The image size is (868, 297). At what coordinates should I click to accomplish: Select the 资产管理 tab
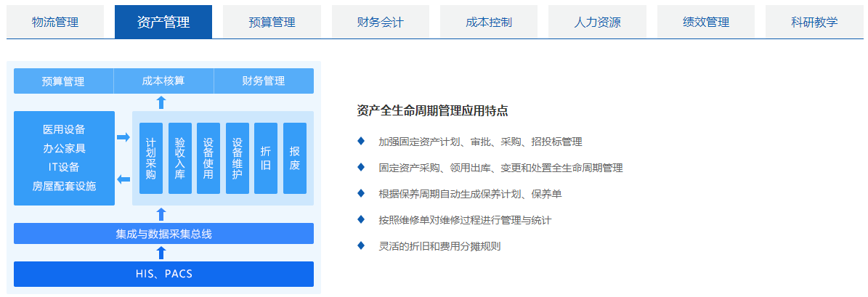tap(163, 22)
